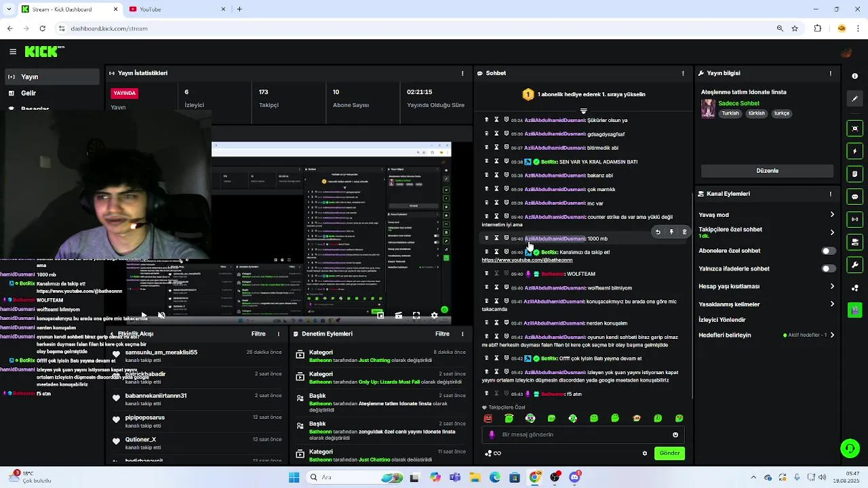Delete the hovered 1000 mb chat message

(684, 232)
